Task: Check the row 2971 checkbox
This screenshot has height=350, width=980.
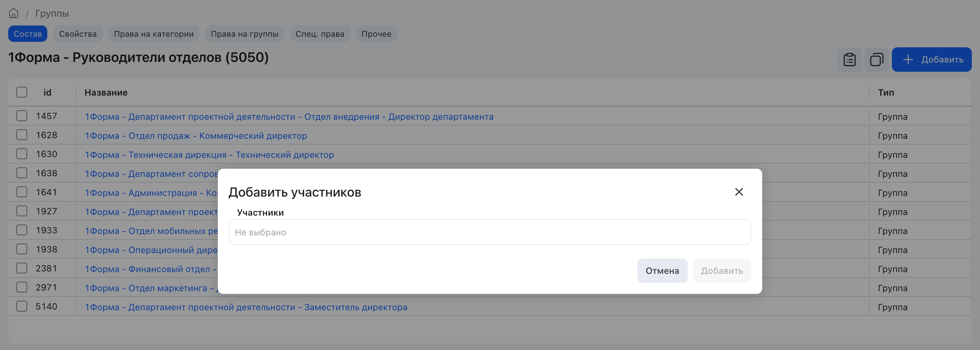Action: 22,287
